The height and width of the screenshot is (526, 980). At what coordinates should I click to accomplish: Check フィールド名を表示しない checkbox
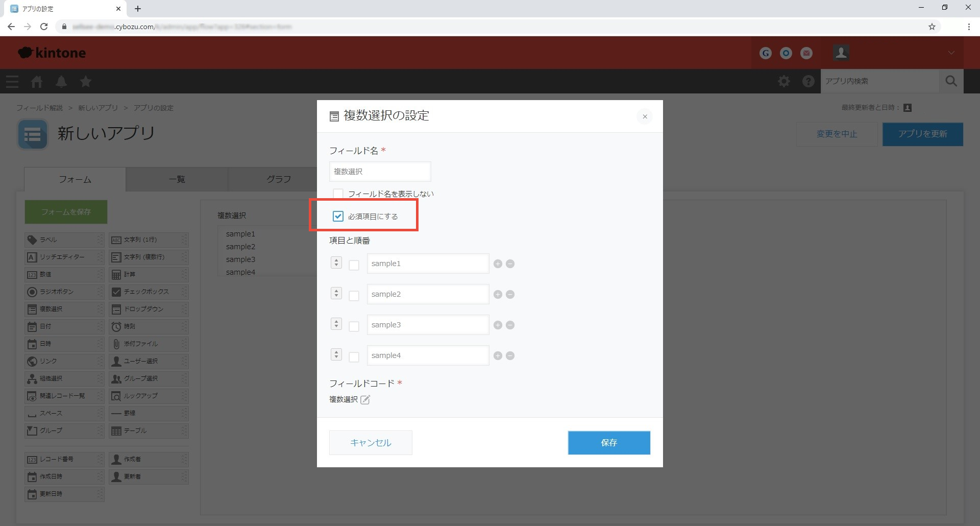coord(338,194)
